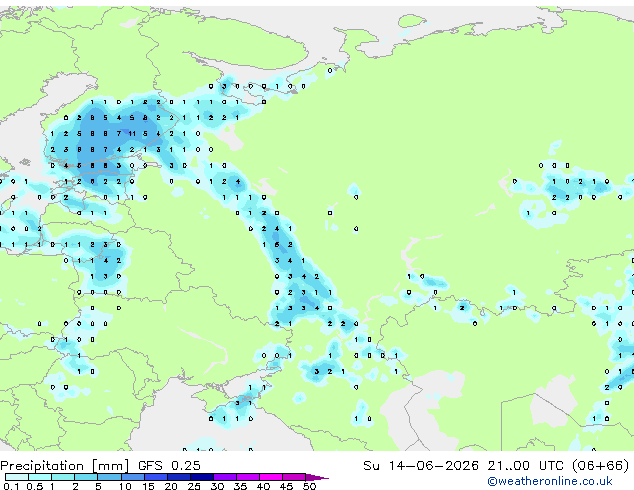This screenshot has width=634, height=490.
Task: Click the legend swatch between 5 and 10
Action: click(x=109, y=477)
